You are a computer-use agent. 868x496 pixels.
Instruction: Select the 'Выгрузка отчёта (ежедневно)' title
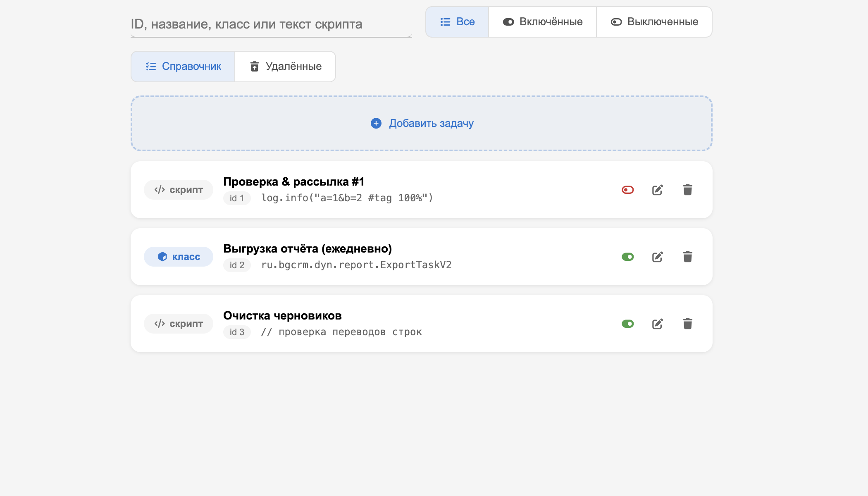(x=308, y=249)
